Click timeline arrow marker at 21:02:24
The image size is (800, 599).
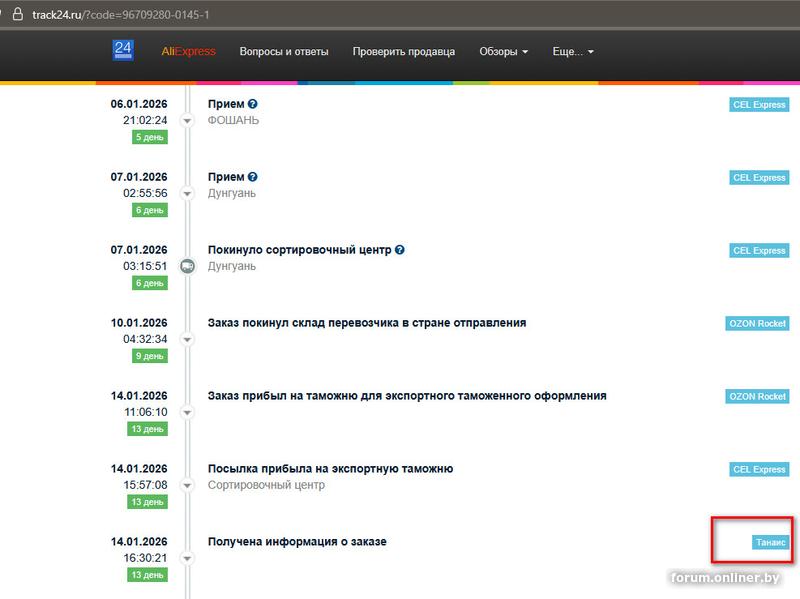pos(187,120)
